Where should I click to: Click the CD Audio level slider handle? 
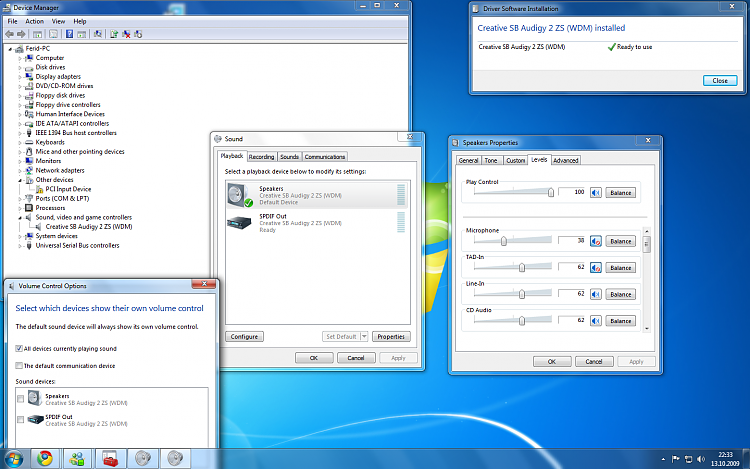click(522, 320)
